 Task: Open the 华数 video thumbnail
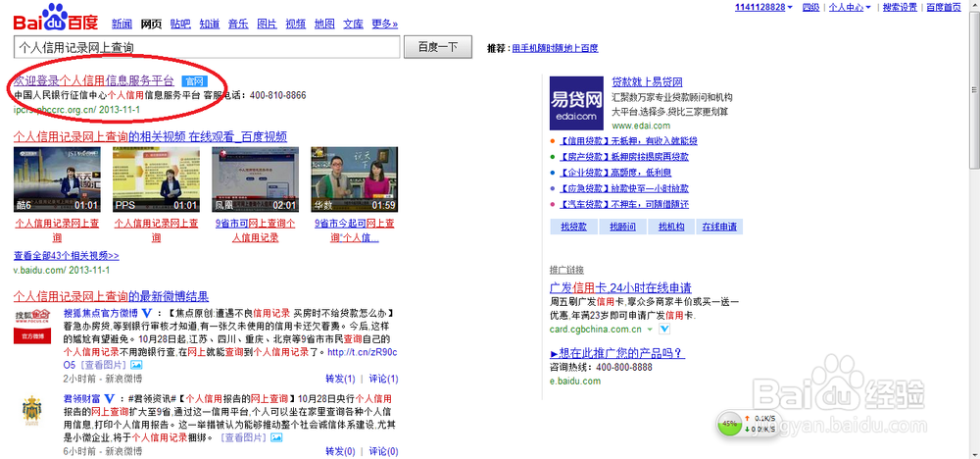click(x=355, y=179)
